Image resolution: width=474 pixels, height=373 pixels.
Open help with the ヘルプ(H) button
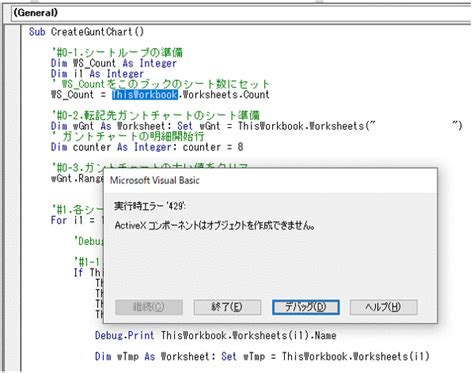pos(383,307)
